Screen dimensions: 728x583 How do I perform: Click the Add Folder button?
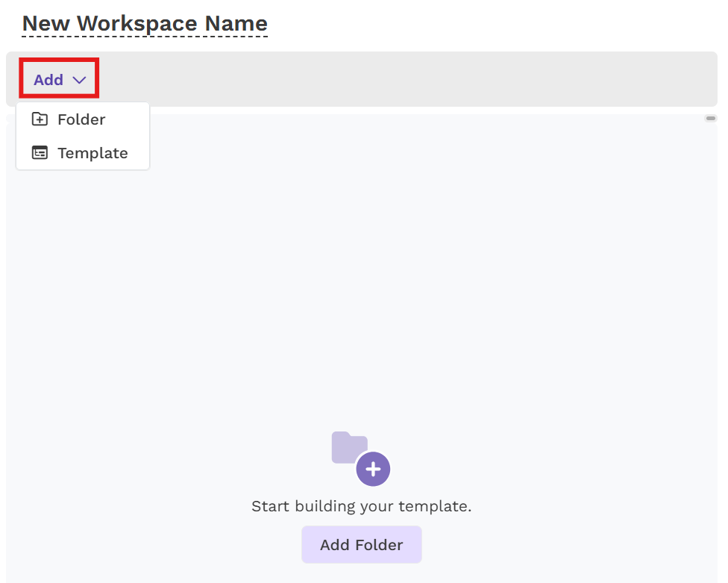pos(362,544)
